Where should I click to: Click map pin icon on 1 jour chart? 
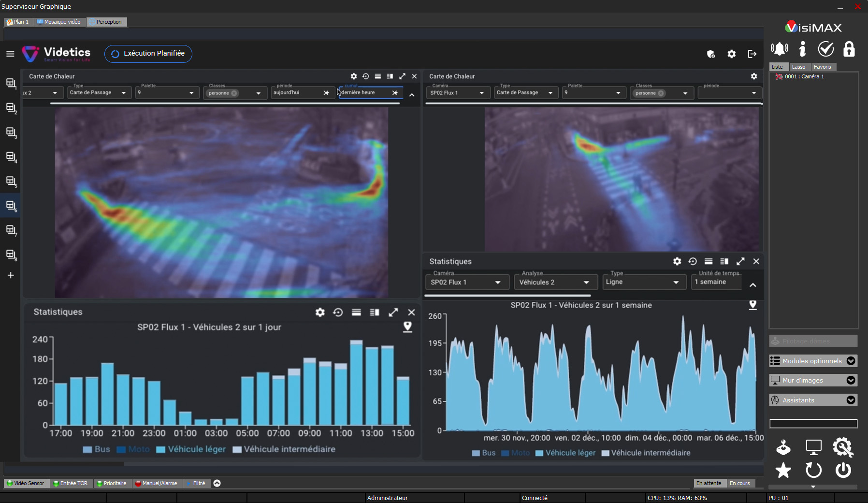[407, 327]
